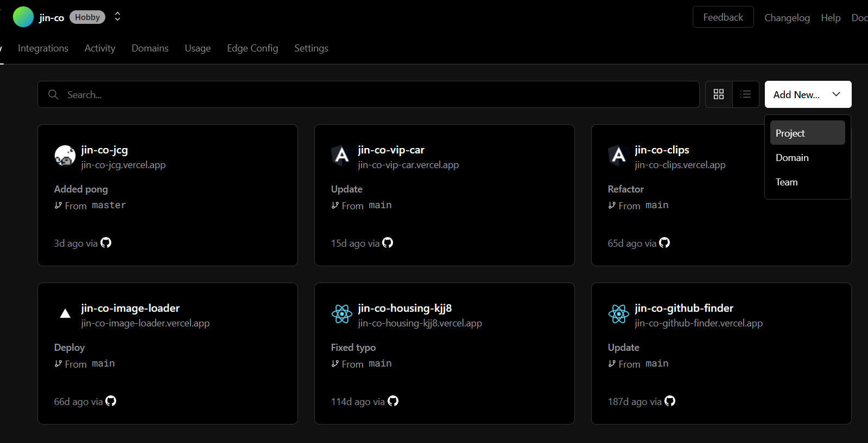Open the Feedback button
Image resolution: width=868 pixels, height=443 pixels.
(x=723, y=17)
